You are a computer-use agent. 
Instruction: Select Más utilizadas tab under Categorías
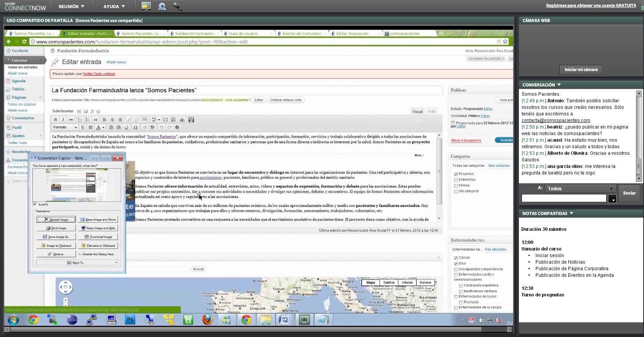coord(499,166)
